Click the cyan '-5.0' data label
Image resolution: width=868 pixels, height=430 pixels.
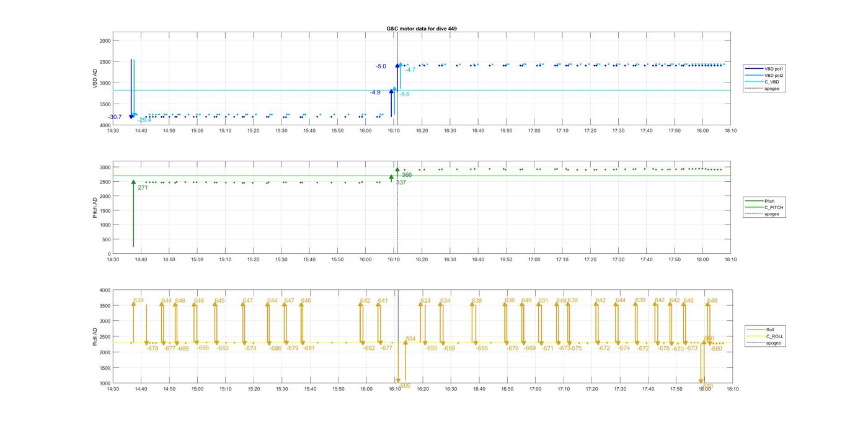pyautogui.click(x=404, y=94)
